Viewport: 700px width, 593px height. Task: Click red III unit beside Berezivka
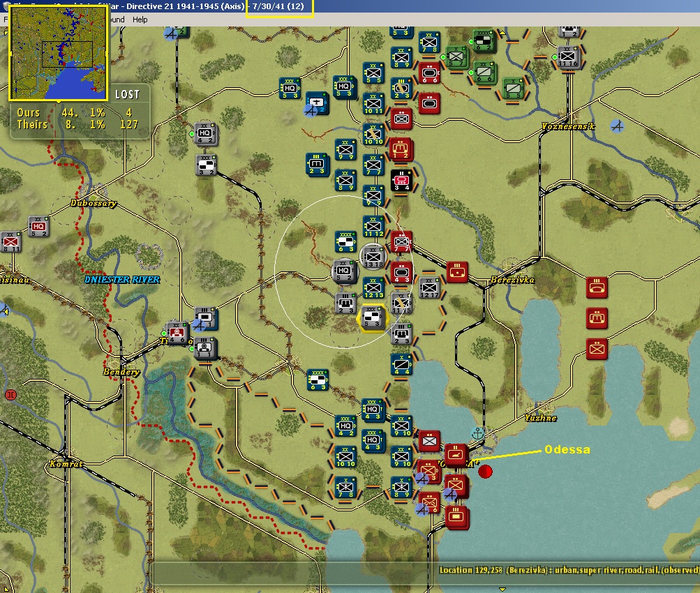457,272
